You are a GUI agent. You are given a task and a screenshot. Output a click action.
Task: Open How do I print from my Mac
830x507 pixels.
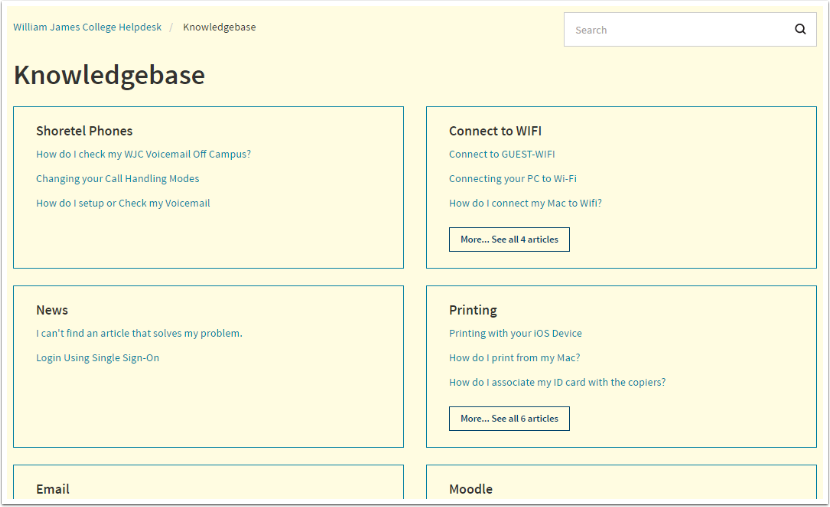click(x=515, y=358)
